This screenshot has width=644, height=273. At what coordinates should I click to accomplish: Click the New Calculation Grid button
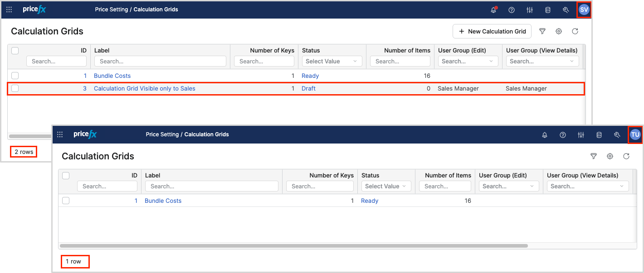pos(492,31)
